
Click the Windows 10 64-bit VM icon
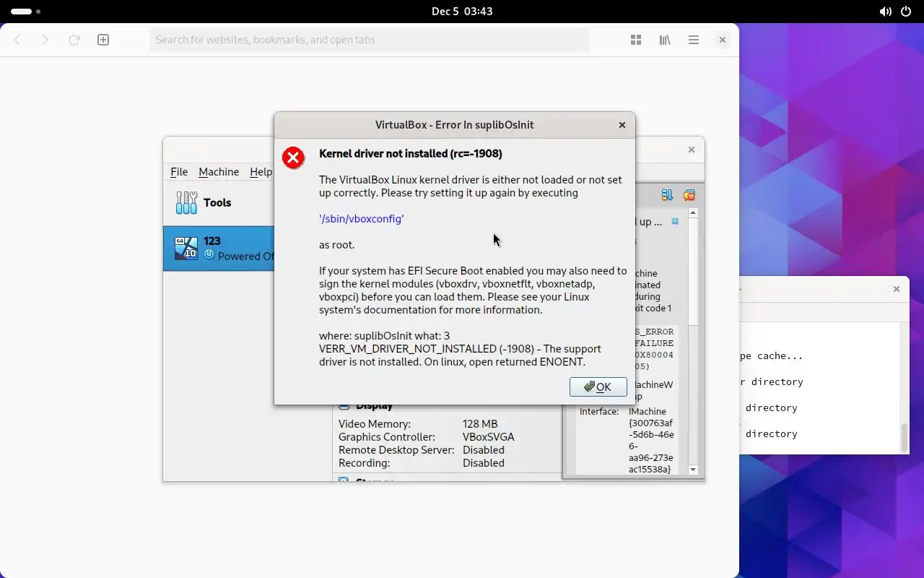[x=186, y=248]
